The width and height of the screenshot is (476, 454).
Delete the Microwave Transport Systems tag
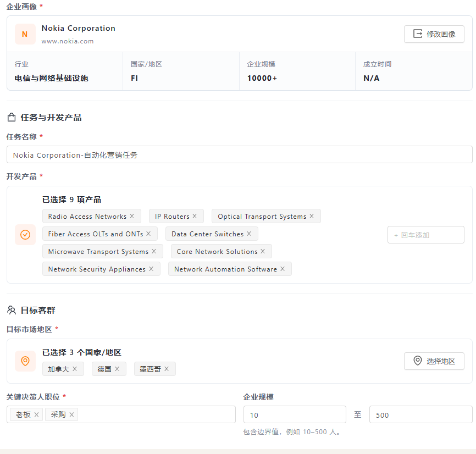154,251
